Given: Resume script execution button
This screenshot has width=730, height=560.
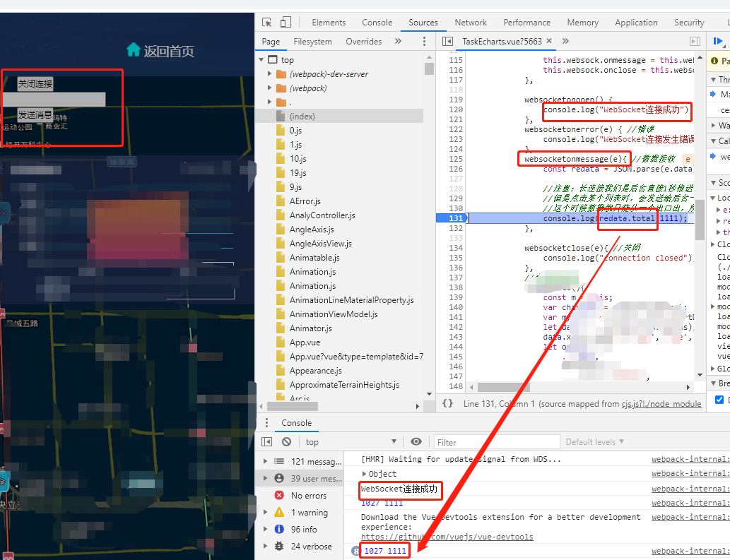Looking at the screenshot, I should [718, 42].
